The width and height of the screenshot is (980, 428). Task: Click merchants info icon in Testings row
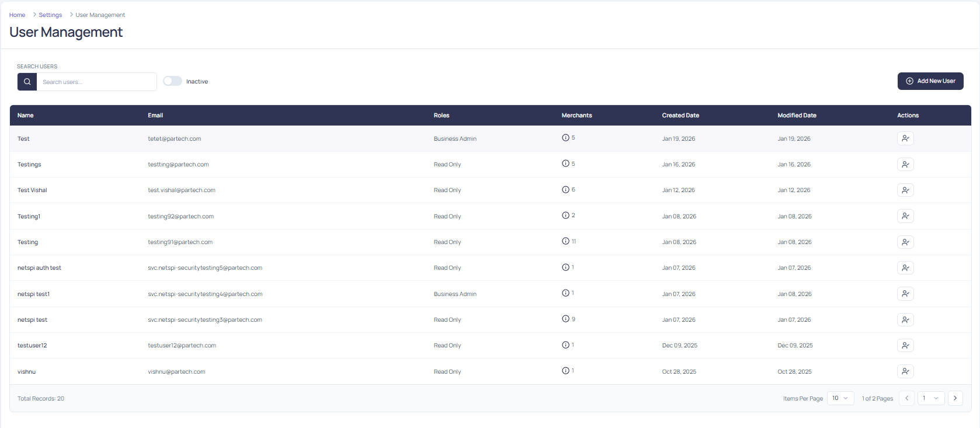click(x=565, y=163)
